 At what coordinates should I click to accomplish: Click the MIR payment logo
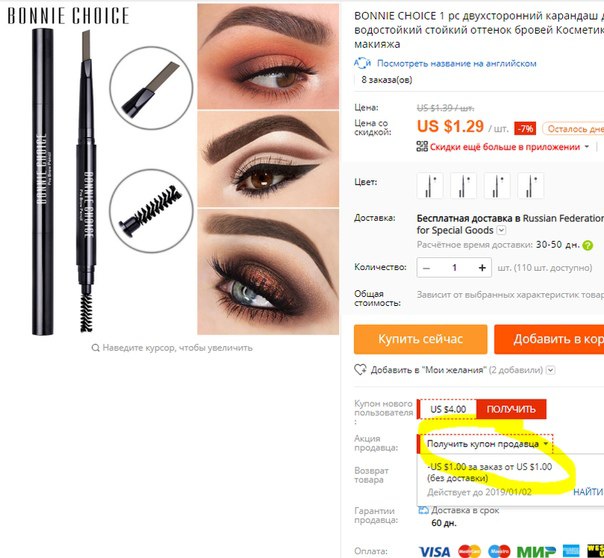(536, 551)
